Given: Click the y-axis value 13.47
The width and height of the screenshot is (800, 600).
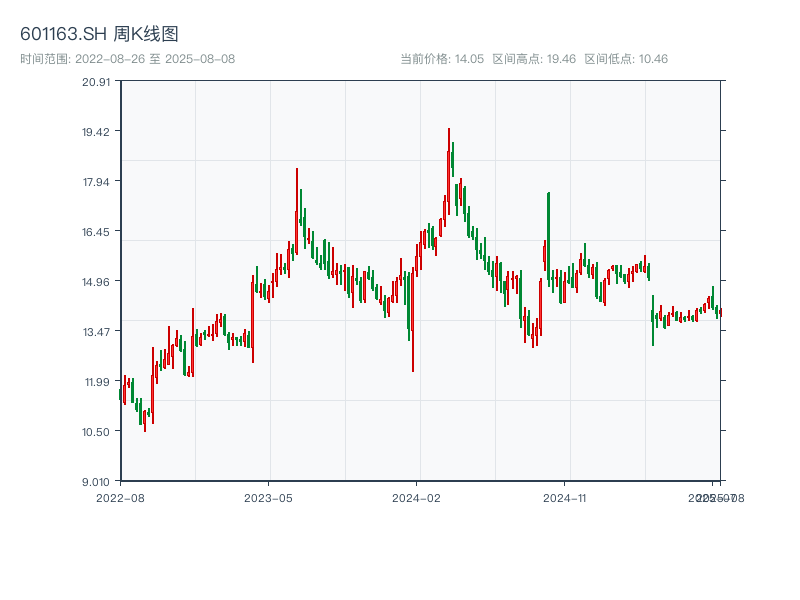Looking at the screenshot, I should click(x=96, y=332).
